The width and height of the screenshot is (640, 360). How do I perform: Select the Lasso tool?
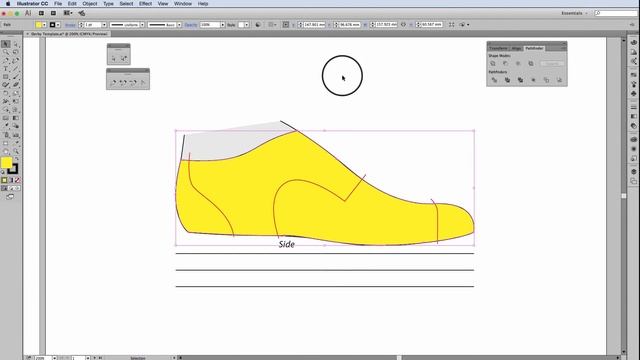pos(16,52)
